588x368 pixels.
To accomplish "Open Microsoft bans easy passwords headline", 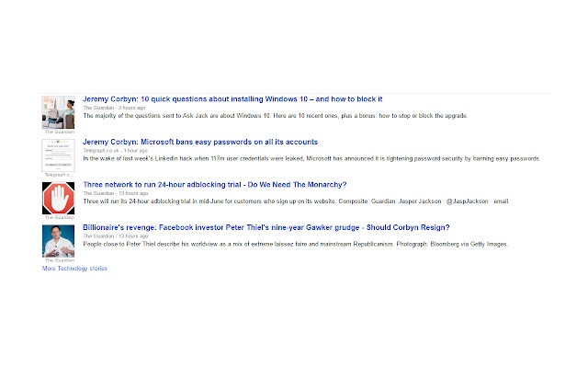I will tap(200, 142).
